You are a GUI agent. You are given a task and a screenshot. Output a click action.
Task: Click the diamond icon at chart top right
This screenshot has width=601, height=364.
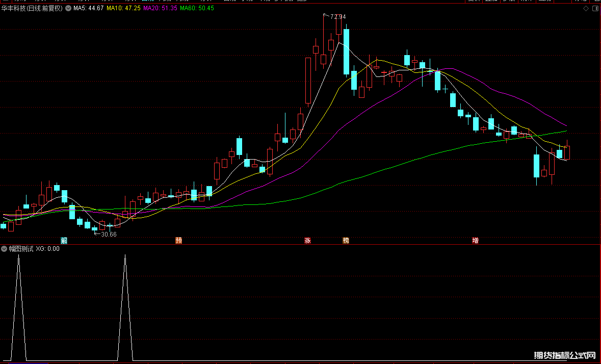tap(586, 9)
